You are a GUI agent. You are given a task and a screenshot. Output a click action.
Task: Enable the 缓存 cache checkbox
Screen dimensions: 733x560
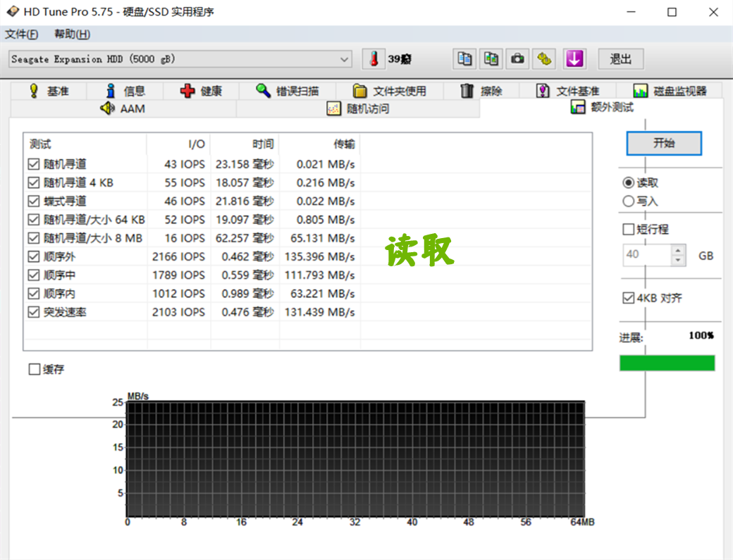click(x=34, y=369)
